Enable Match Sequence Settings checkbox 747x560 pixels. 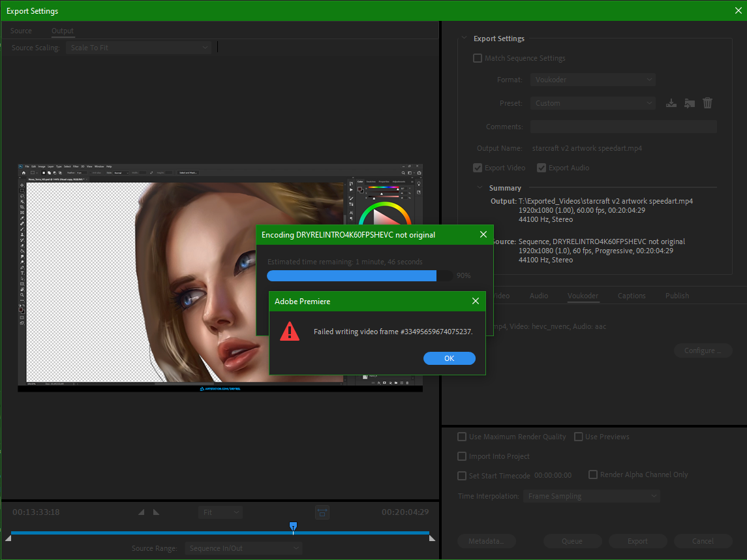[x=478, y=58]
